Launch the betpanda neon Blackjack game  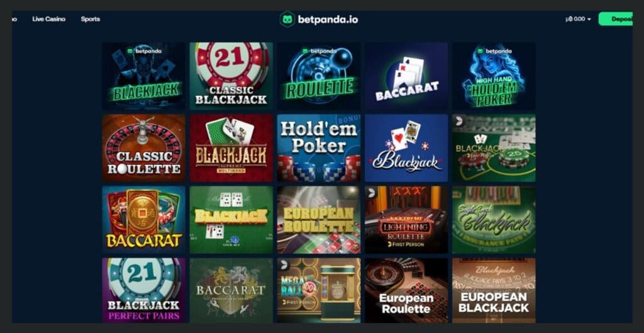(144, 76)
